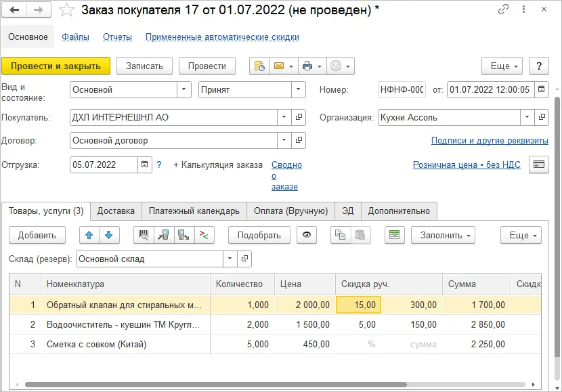Select discount cell 15,00 in row one
The height and width of the screenshot is (392, 562).
(x=358, y=305)
